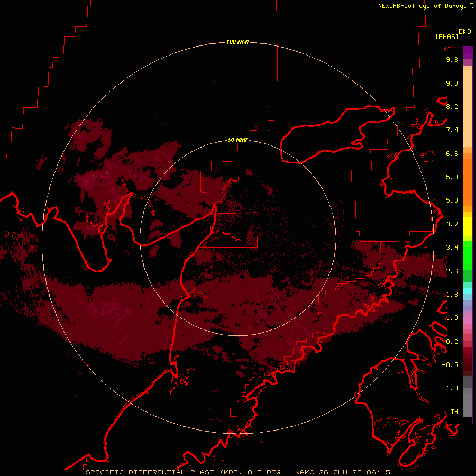This screenshot has width=476, height=476.
Task: Click the 9.8 legend value
Action: tap(452, 60)
